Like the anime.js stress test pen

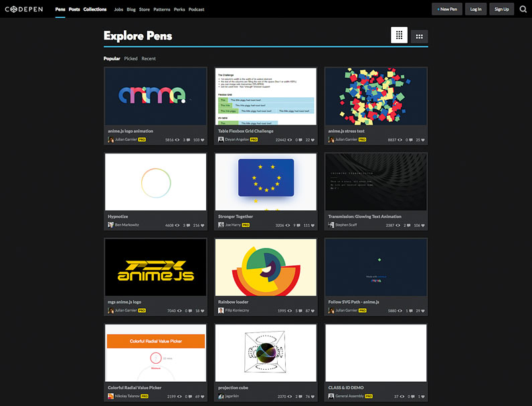[423, 140]
